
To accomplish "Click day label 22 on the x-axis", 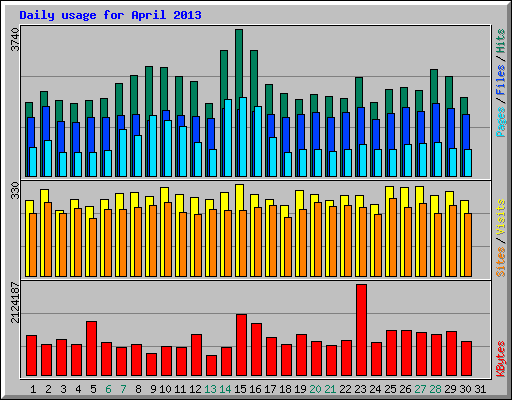I will tap(345, 389).
